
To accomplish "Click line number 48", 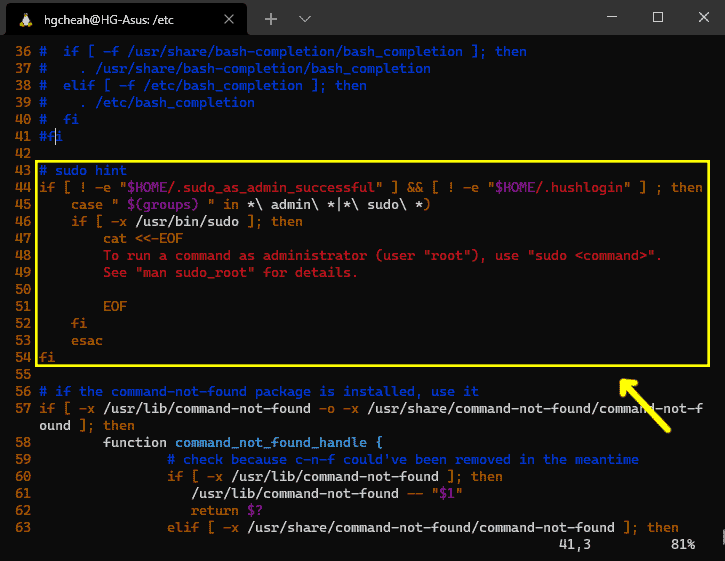I will (23, 255).
